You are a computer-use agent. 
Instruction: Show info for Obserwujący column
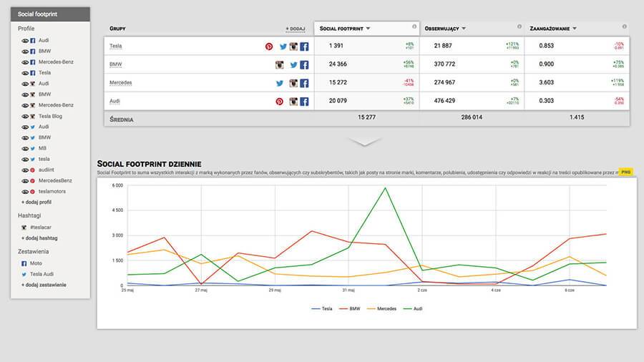519,26
